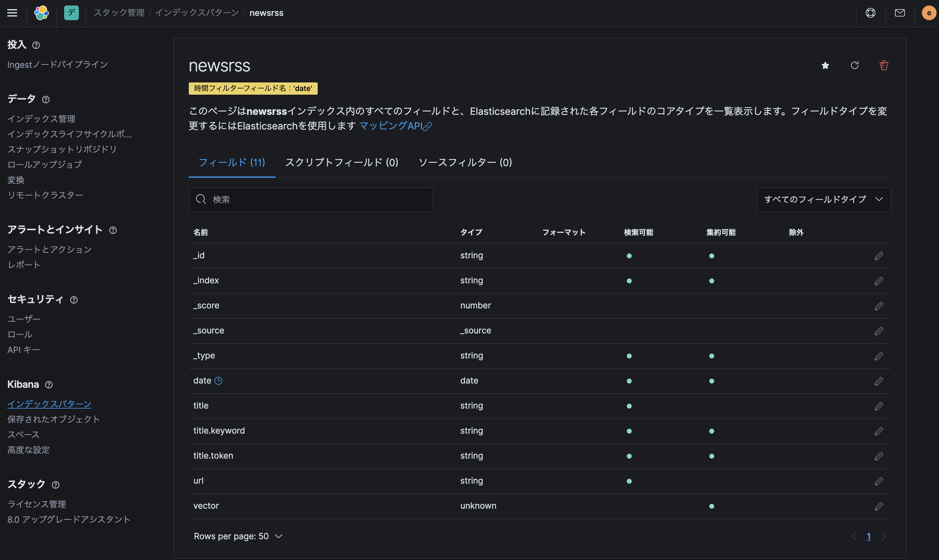Delete the newsrss index pattern via trash icon
Image resolution: width=939 pixels, height=560 pixels.
tap(884, 65)
